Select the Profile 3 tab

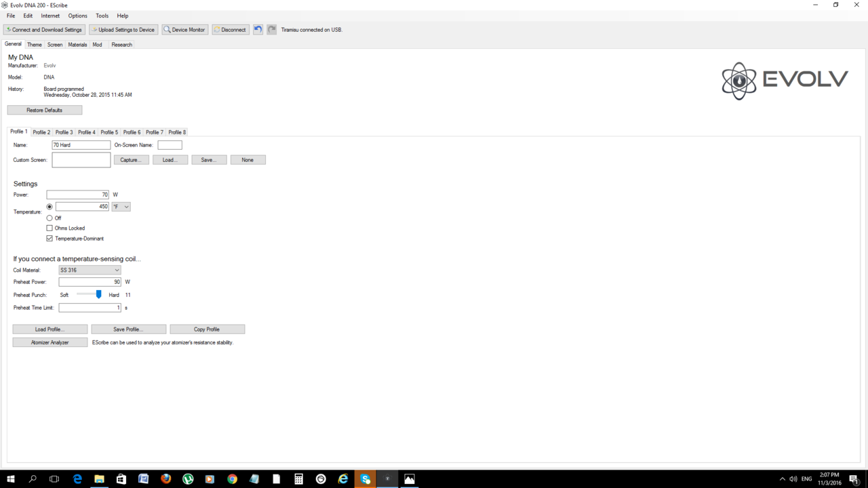coord(64,132)
